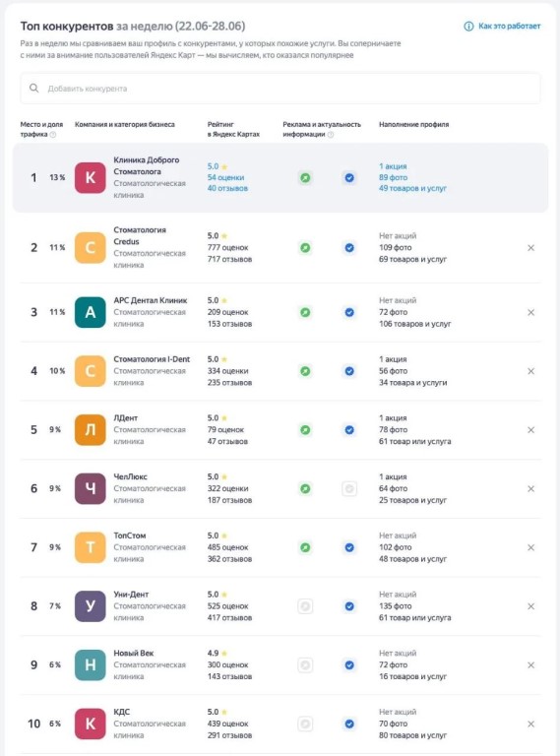Open the '89 фото' link
This screenshot has width=560, height=756.
(393, 177)
